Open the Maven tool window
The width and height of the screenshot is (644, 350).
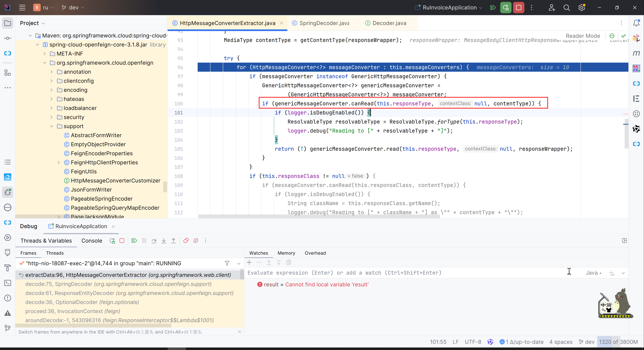(x=636, y=53)
